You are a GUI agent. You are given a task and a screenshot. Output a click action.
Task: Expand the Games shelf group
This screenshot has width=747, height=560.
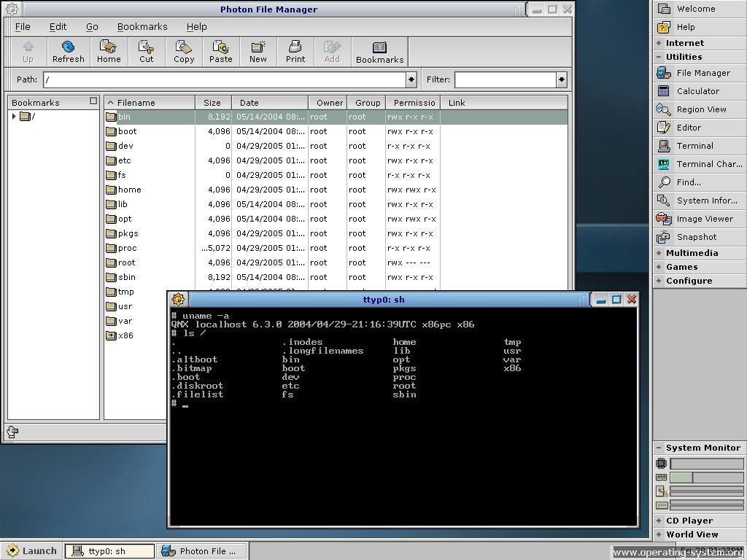(659, 267)
